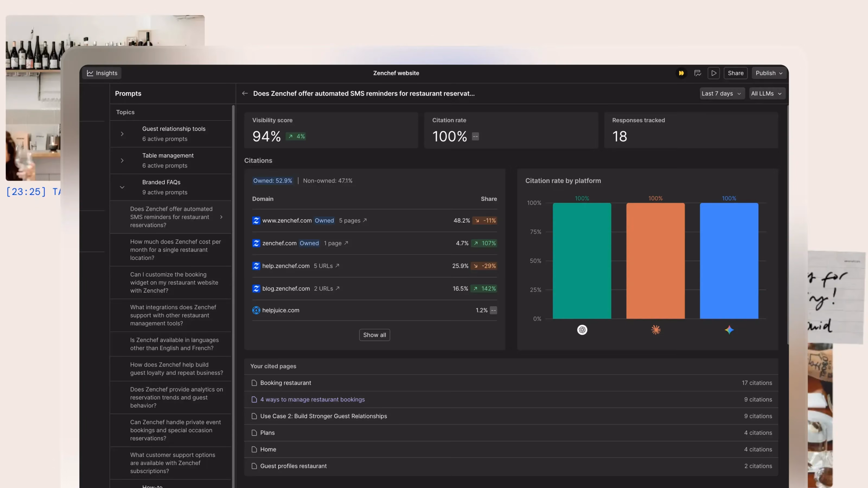Click the Guest profiles restaurant document icon
This screenshot has width=868, height=488.
point(254,466)
